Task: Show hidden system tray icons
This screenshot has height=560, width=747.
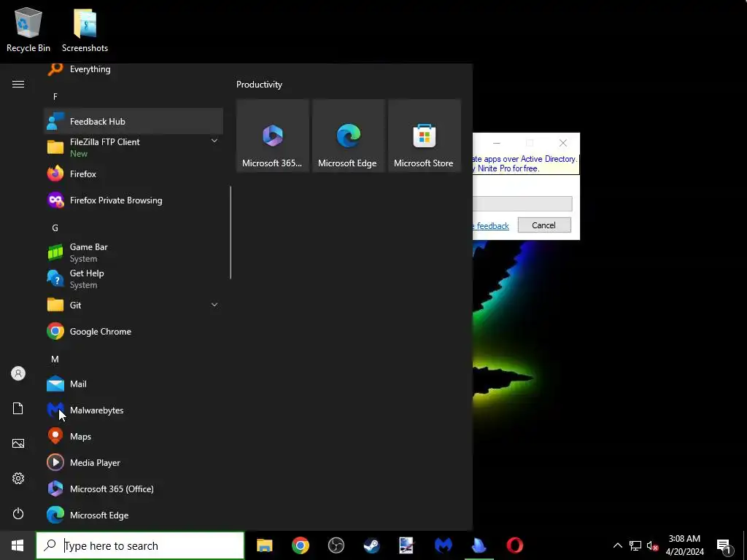Action: point(617,545)
